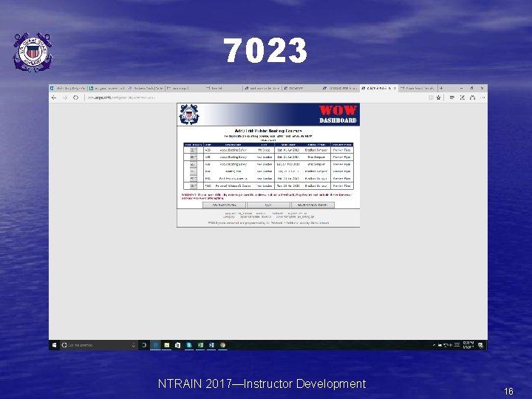Open the Edge More (…) menu

pos(482,98)
